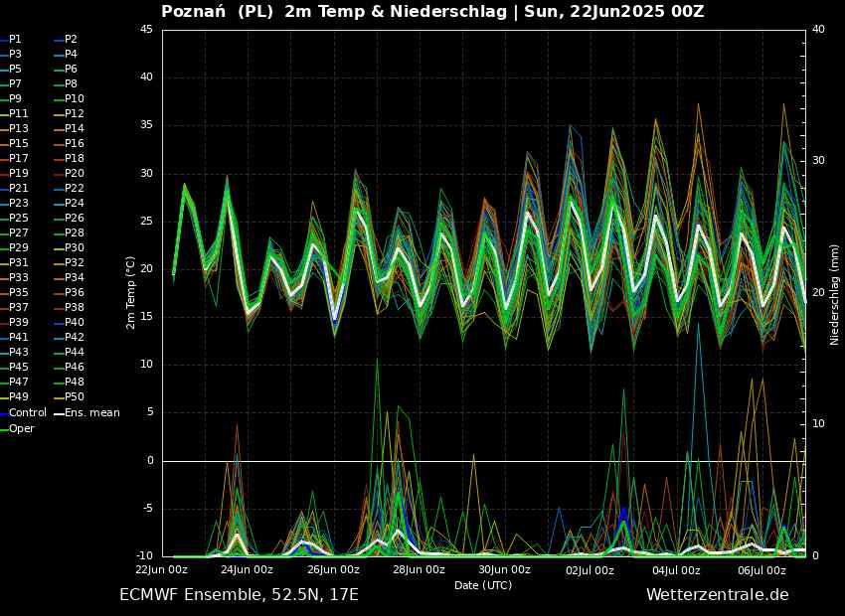Click the "P2" legend label
The width and height of the screenshot is (845, 616).
pos(71,40)
